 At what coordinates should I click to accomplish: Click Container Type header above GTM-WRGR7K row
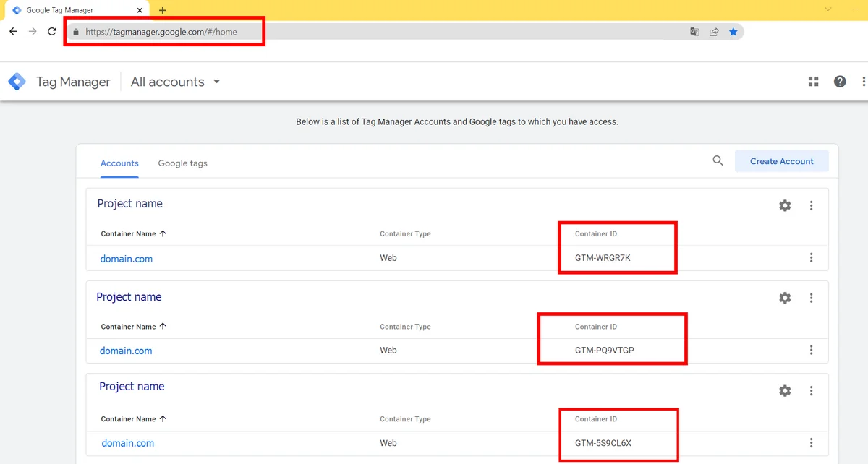coord(405,234)
